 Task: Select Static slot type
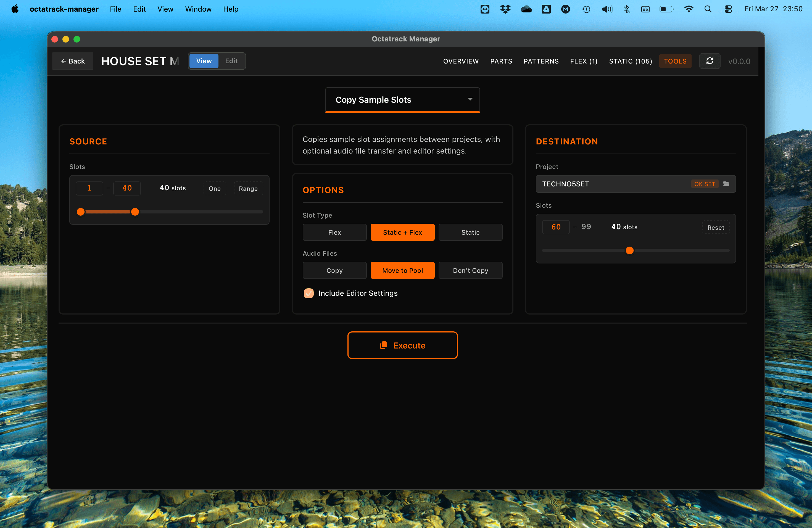(470, 232)
